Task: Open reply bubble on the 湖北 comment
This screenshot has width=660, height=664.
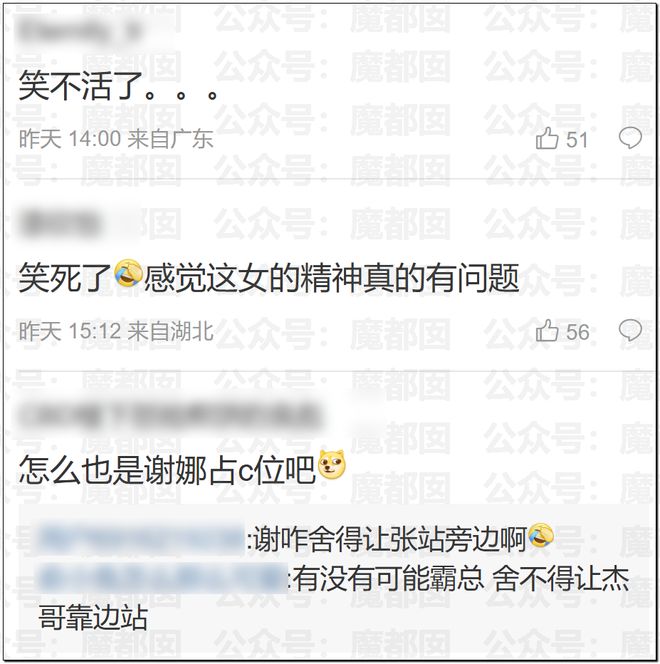Action: pos(630,330)
